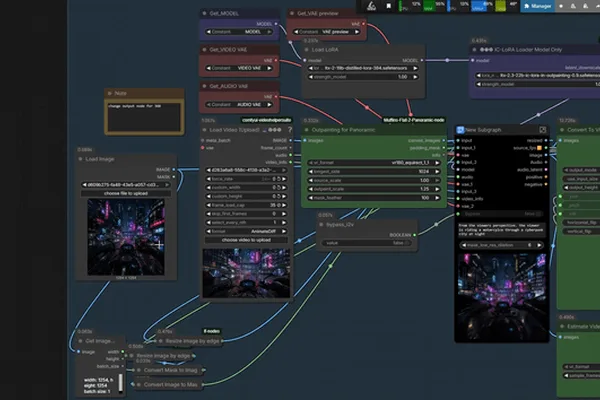Increase Load LoRA strength_model
This screenshot has width=600, height=400.
[x=415, y=77]
